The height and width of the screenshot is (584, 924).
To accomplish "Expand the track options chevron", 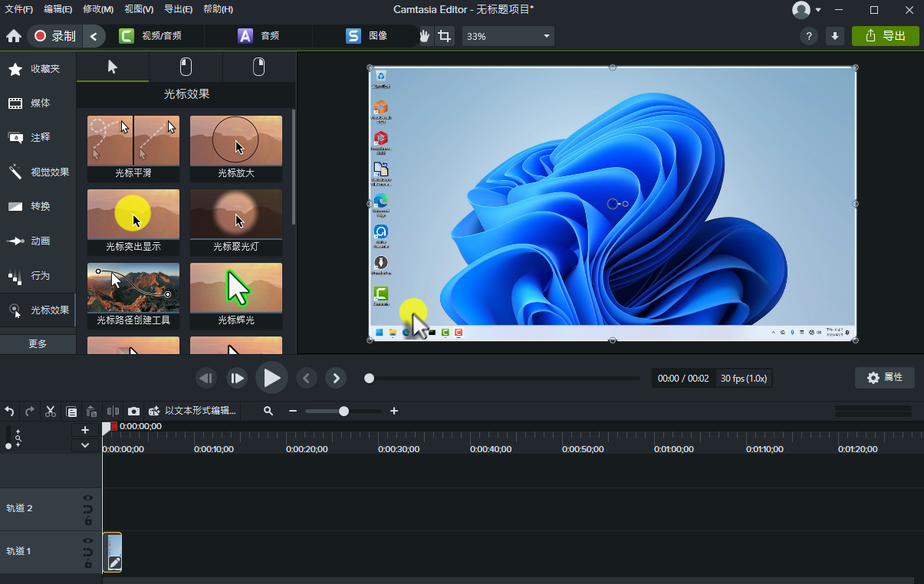I will (85, 445).
